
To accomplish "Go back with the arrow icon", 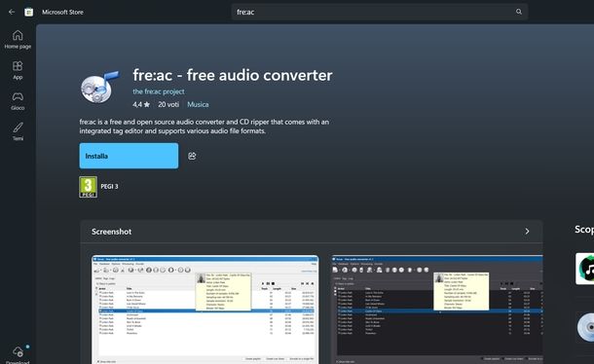I will coord(12,12).
